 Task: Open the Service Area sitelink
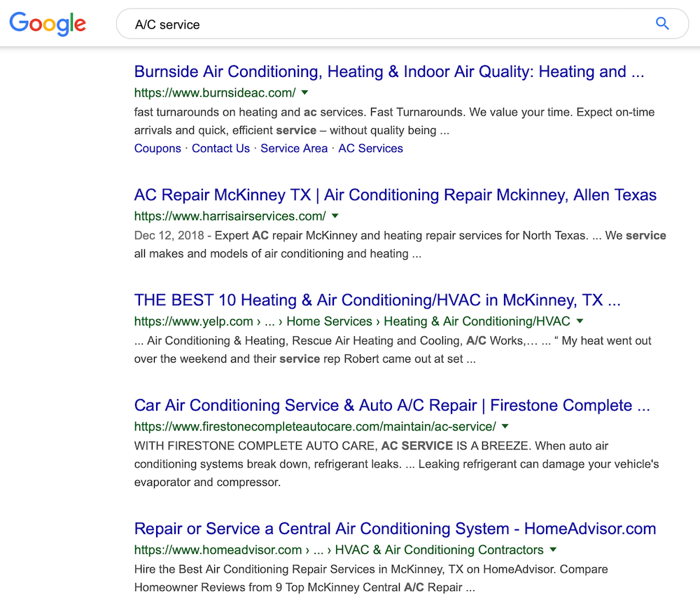point(294,148)
